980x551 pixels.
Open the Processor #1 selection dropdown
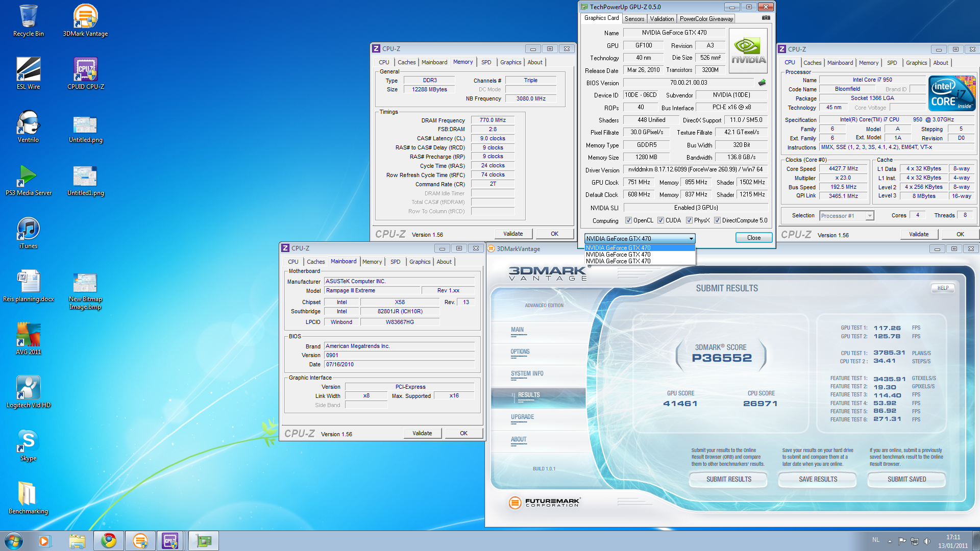847,216
